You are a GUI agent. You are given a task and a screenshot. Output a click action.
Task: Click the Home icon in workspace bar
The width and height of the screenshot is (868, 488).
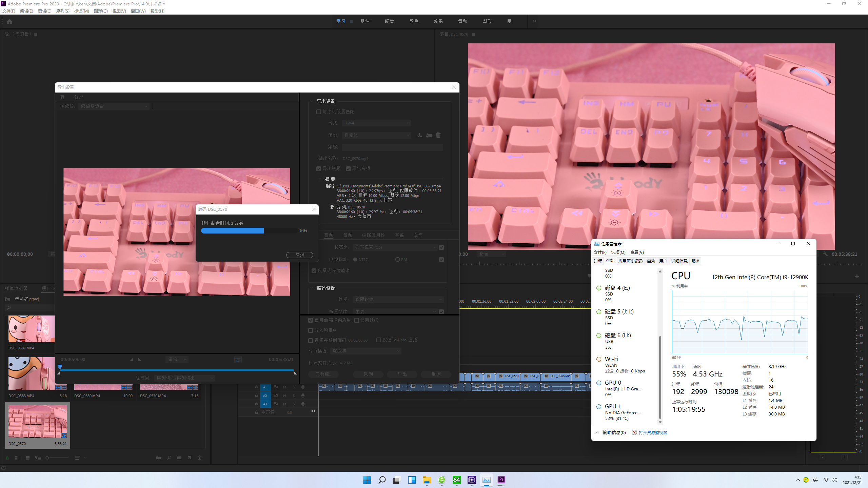point(9,22)
